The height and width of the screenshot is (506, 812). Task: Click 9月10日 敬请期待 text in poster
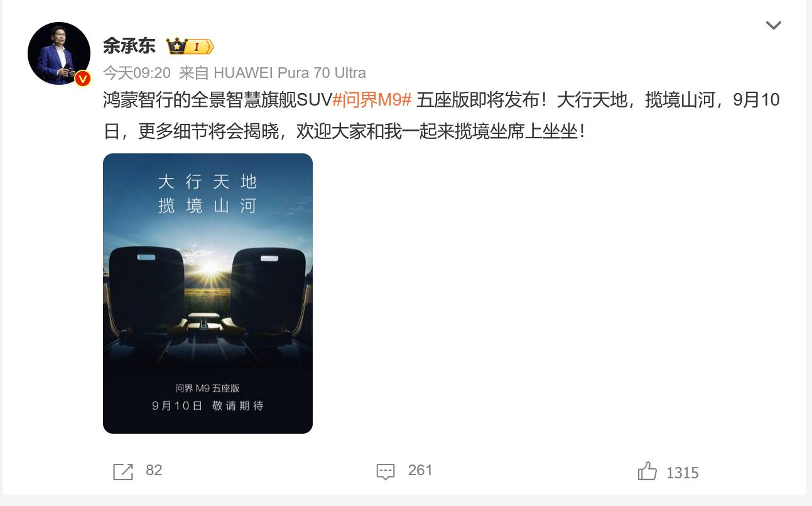click(208, 406)
